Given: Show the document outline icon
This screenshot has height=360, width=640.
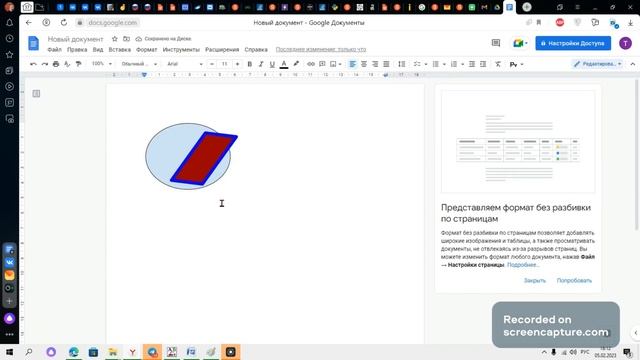Looking at the screenshot, I should [36, 94].
